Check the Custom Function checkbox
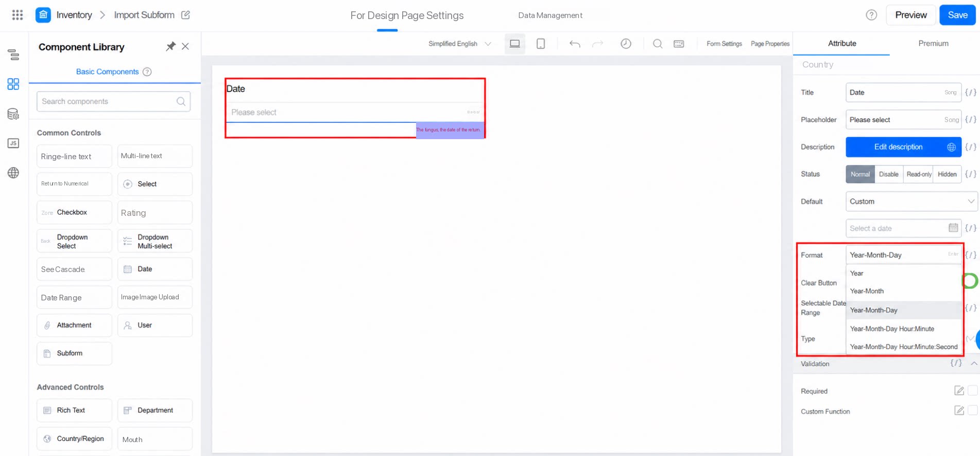The height and width of the screenshot is (456, 980). click(972, 411)
